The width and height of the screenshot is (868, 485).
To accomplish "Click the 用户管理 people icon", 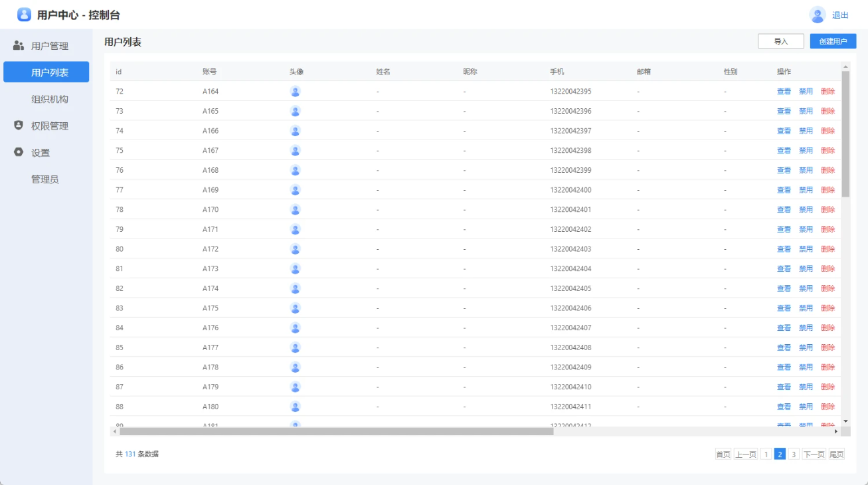I will (19, 46).
